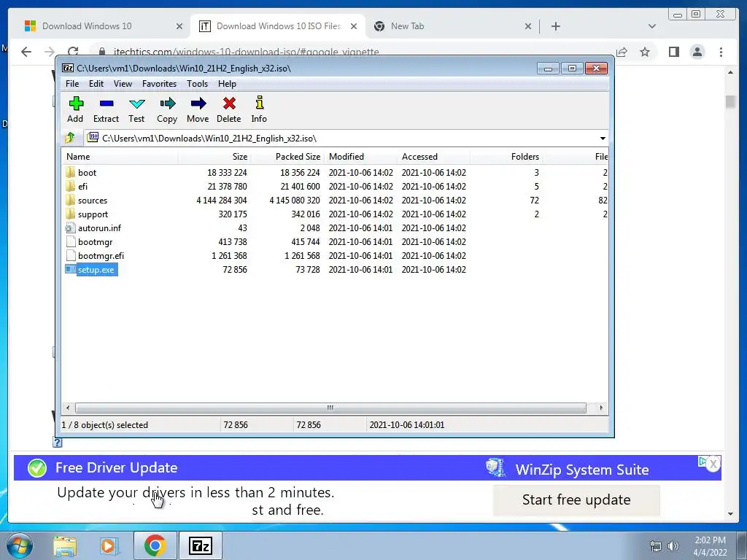Open the Chrome profile avatar

point(697,52)
